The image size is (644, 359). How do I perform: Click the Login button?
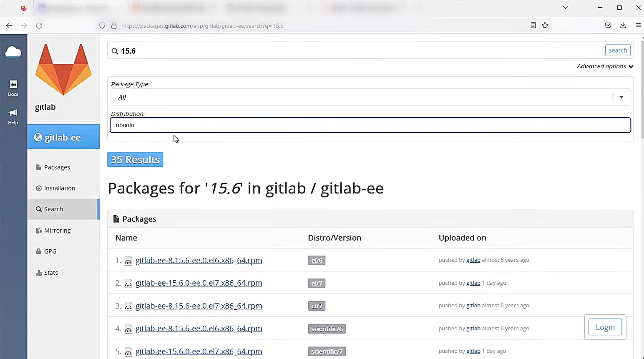(x=605, y=327)
